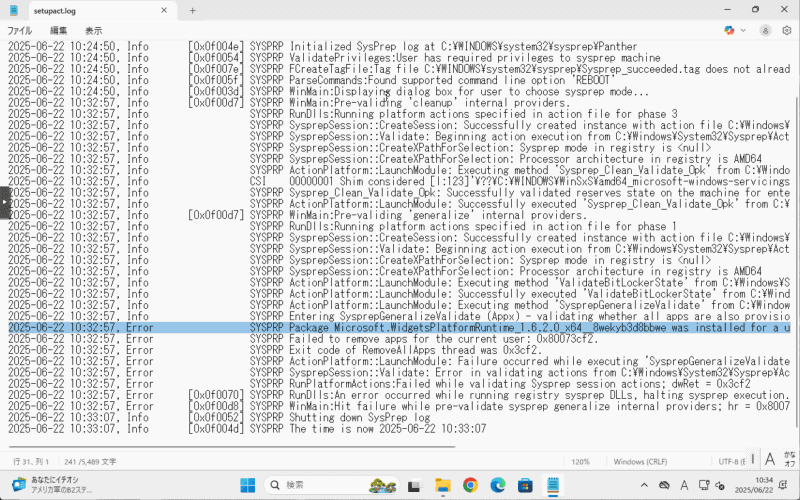Click 'Entering SysprepGeneralizeValidate (Appx)' line

coord(399,316)
